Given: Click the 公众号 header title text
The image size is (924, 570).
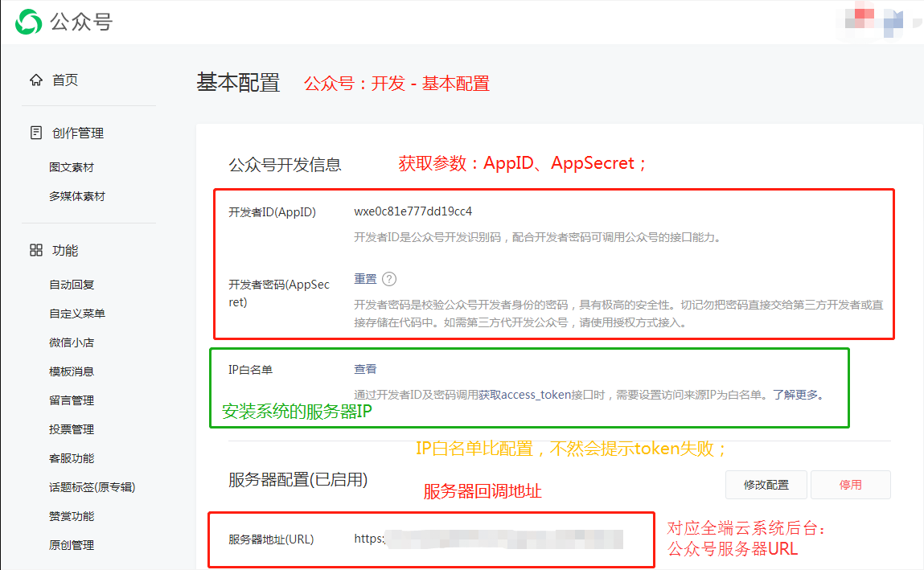Looking at the screenshot, I should click(x=81, y=23).
